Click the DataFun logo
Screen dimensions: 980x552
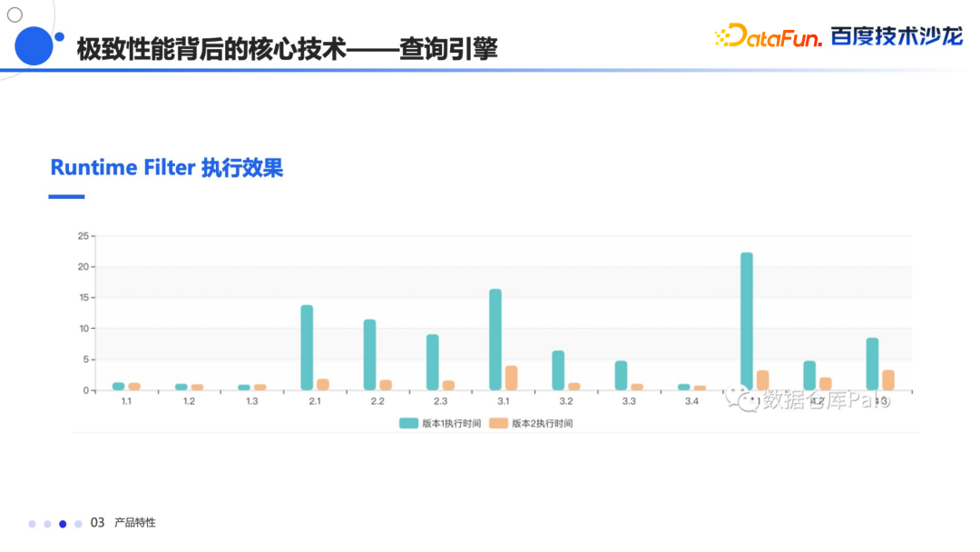pos(768,35)
